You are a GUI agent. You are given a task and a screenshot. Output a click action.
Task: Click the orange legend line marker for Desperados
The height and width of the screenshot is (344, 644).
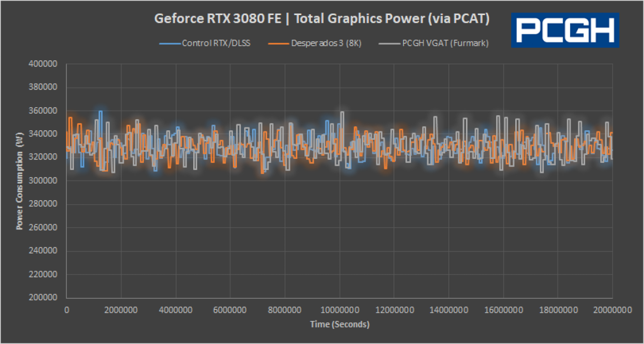coord(279,43)
